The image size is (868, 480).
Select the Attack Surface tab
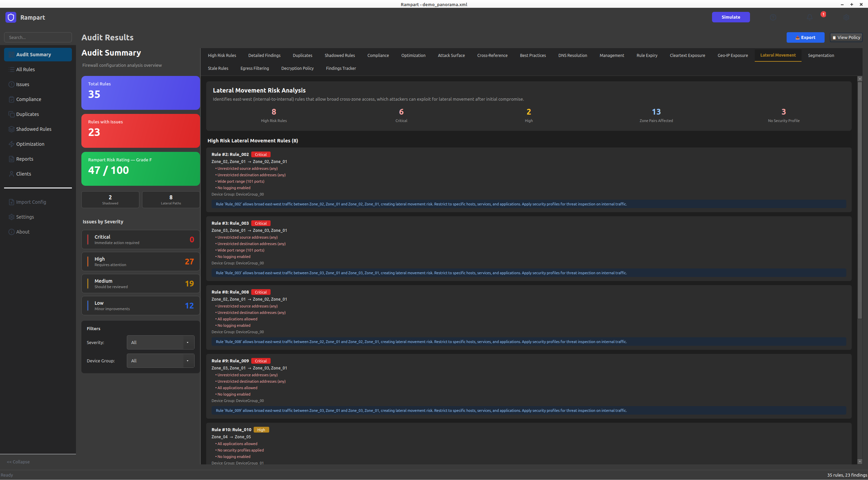tap(451, 55)
